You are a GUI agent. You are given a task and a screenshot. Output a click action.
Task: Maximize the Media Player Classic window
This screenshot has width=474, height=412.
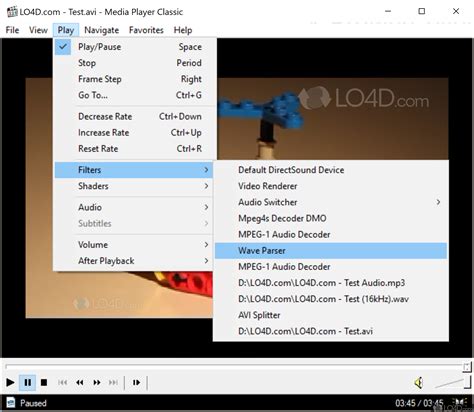click(422, 11)
